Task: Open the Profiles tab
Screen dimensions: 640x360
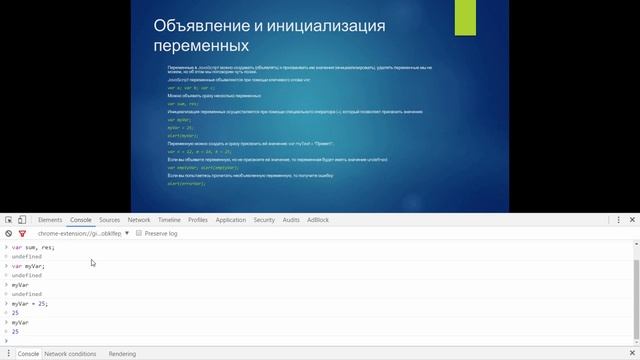Action: tap(198, 220)
